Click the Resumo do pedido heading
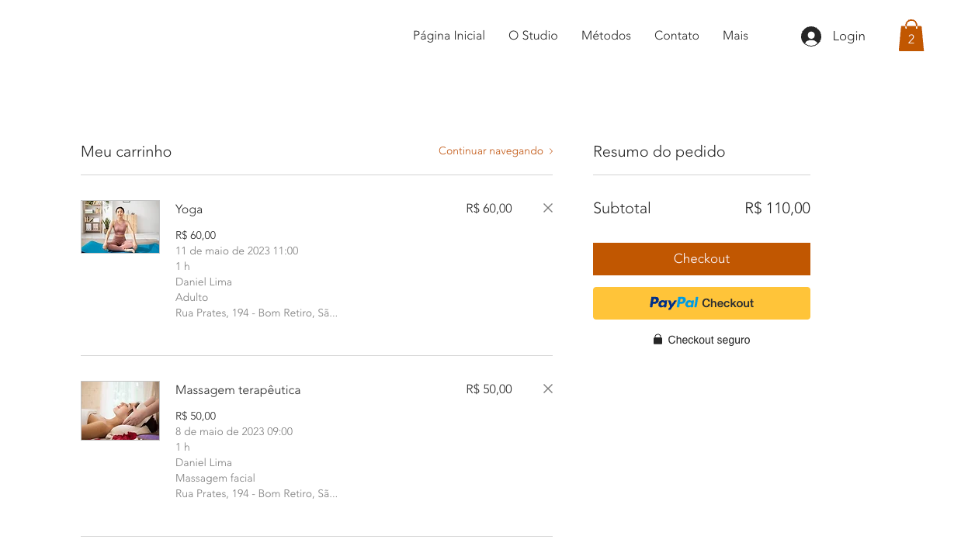This screenshot has width=961, height=560. (x=659, y=152)
